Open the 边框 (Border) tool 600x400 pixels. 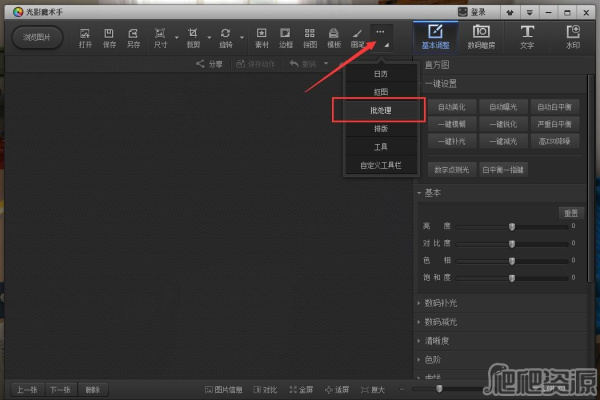[285, 38]
